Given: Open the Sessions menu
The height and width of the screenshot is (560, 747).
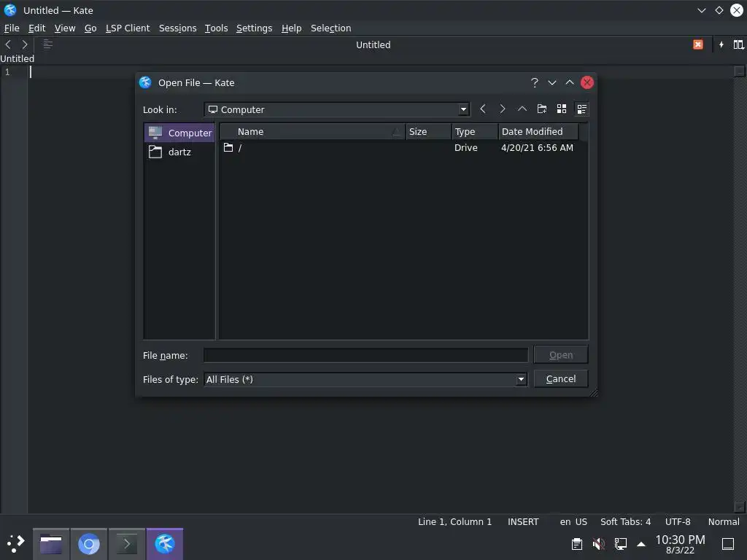Looking at the screenshot, I should [178, 28].
